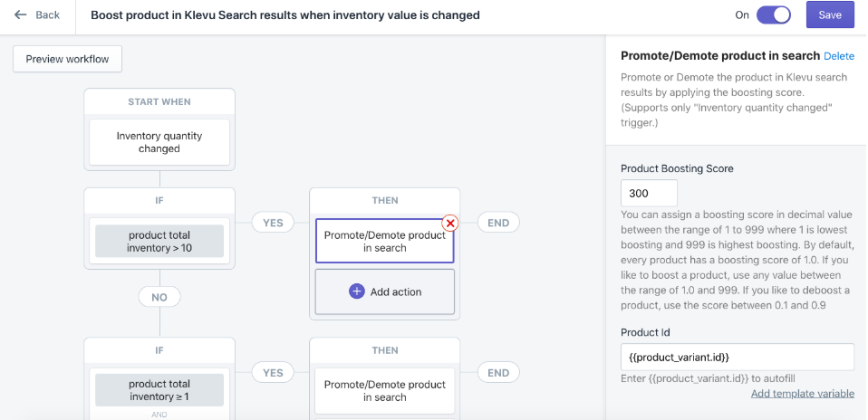Viewport: 868px width, 420px height.
Task: Open the product total inventory > 10 condition
Action: [159, 242]
